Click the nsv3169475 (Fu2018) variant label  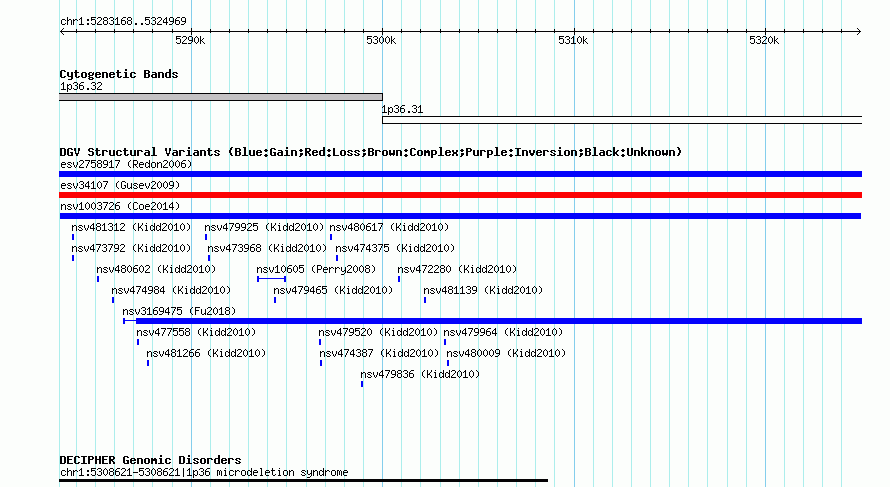coord(179,311)
